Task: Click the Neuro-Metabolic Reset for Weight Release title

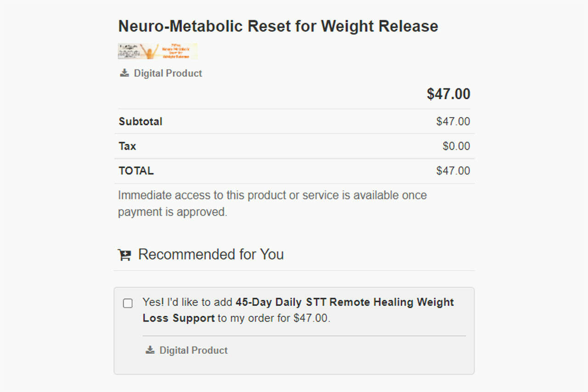Action: (x=278, y=26)
